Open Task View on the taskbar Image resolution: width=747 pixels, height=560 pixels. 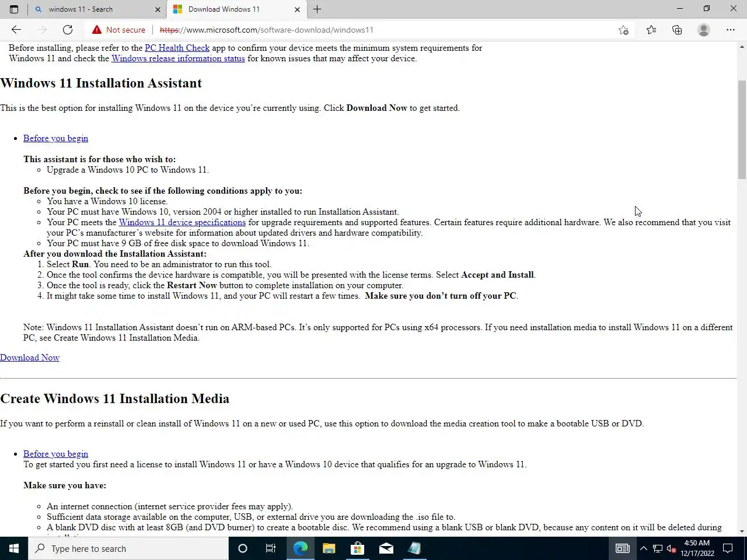click(x=271, y=548)
